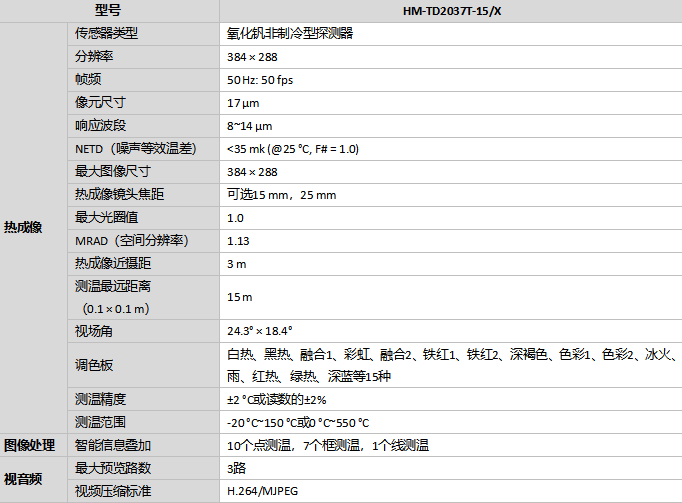Select the -20°C~150°C temperature range value
The image size is (682, 503).
[x=298, y=423]
